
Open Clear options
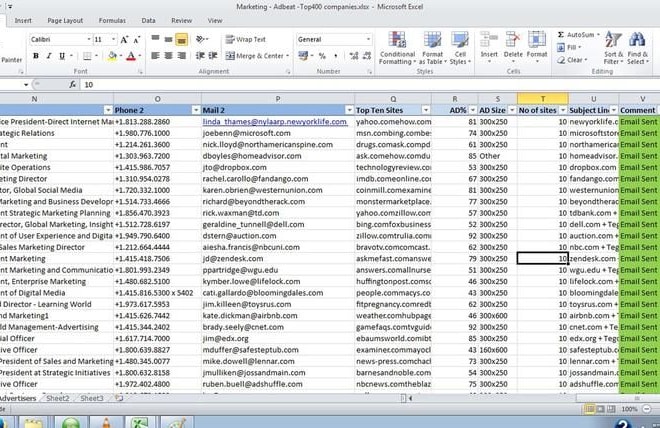tap(571, 60)
